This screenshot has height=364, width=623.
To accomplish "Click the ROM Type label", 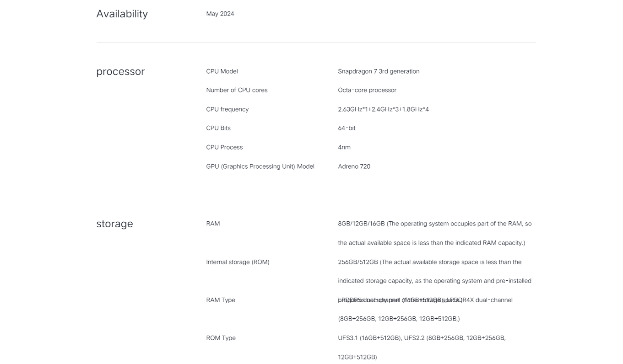I will [x=221, y=338].
